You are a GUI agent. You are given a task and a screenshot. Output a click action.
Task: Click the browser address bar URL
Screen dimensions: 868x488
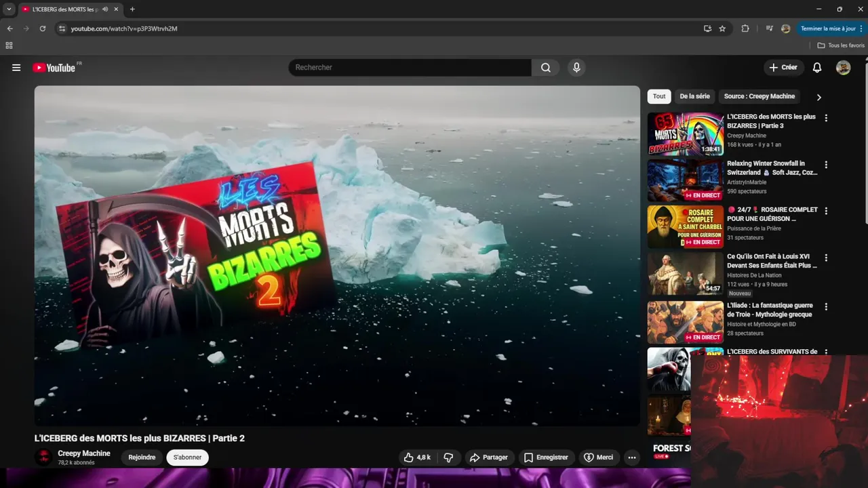point(124,28)
